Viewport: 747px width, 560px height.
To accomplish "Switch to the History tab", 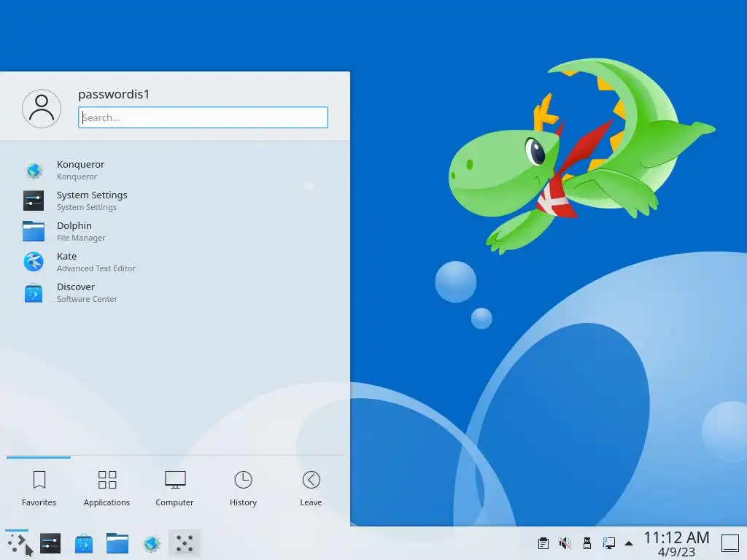I will [243, 488].
